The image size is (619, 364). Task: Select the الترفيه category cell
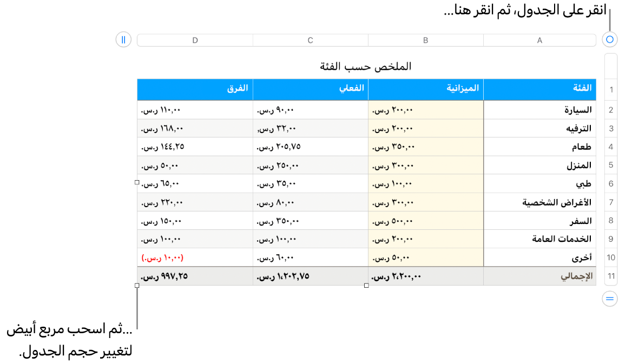click(539, 128)
